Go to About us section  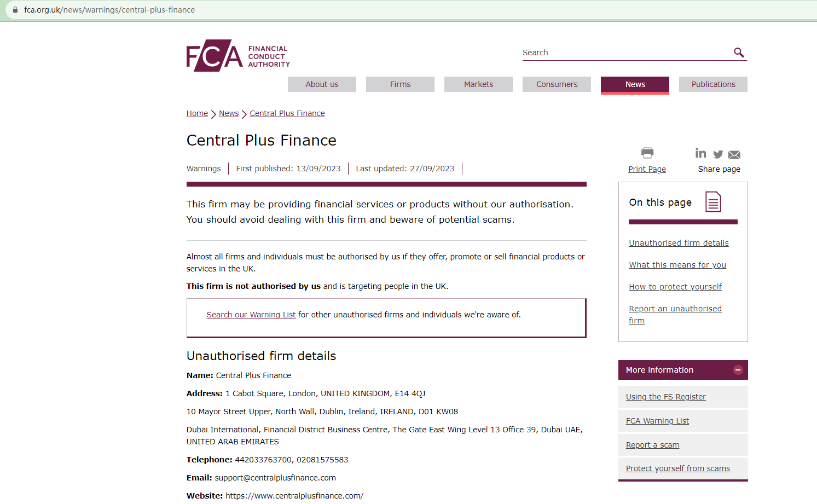click(322, 84)
